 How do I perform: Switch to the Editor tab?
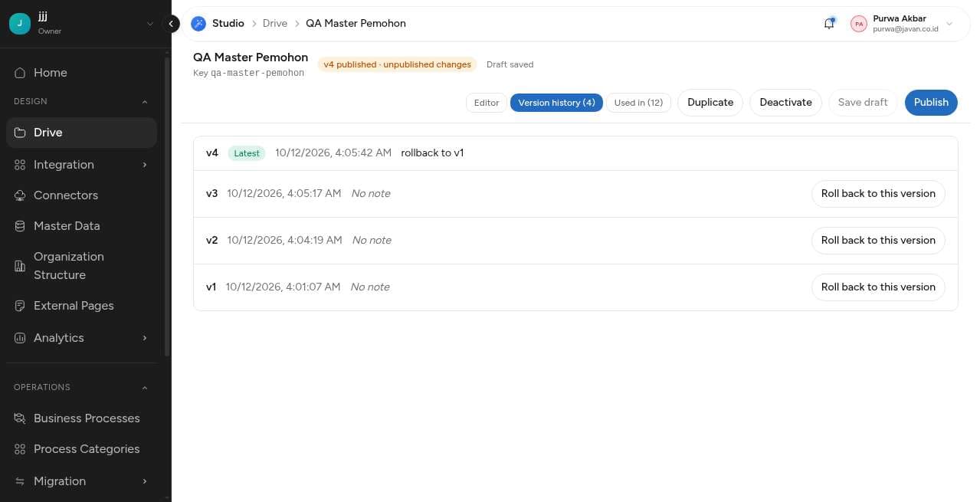pyautogui.click(x=487, y=103)
